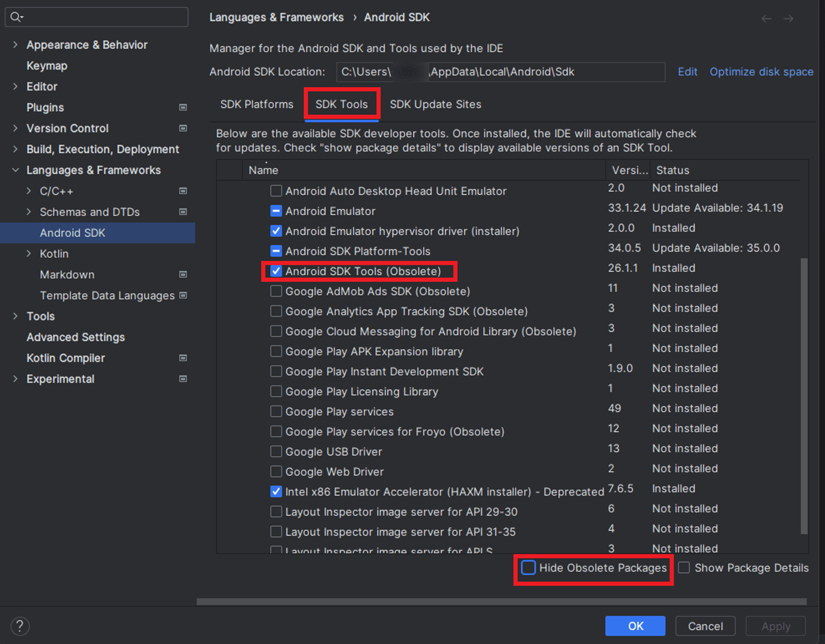The image size is (825, 644).
Task: Check Google Play services checkbox
Action: coord(276,411)
